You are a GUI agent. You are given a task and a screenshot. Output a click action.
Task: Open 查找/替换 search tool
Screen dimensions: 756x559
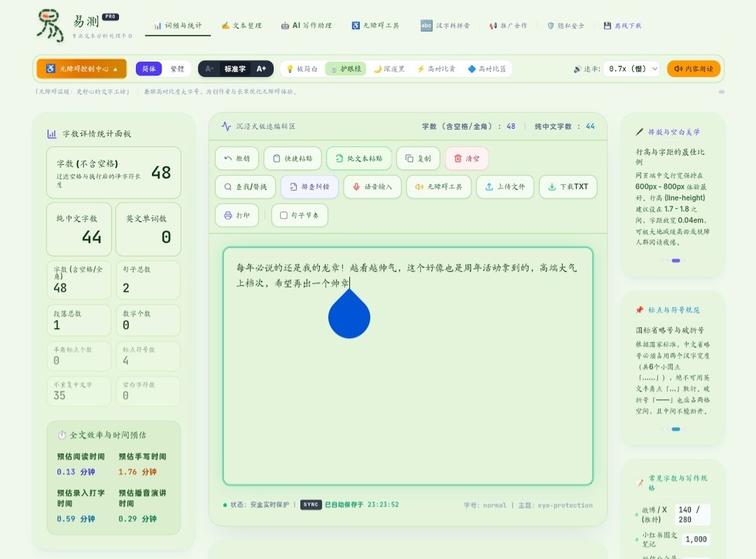coord(246,186)
